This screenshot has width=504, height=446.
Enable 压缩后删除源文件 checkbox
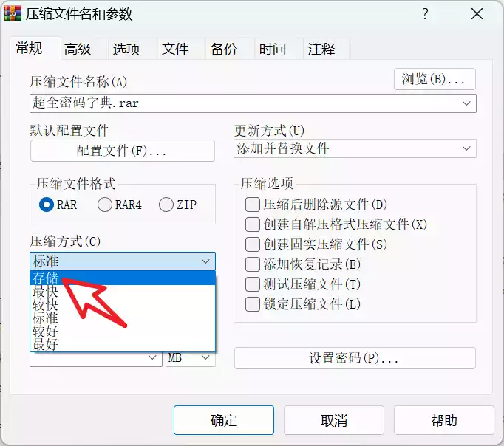(x=253, y=205)
